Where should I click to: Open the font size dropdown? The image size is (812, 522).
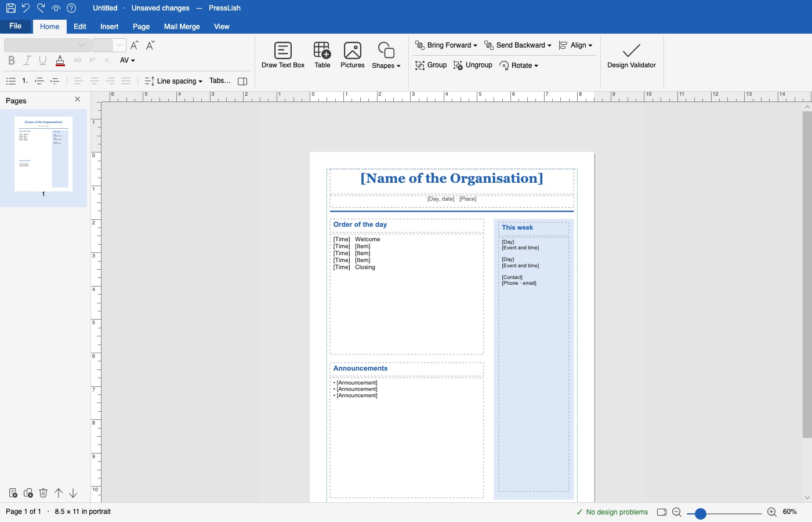pos(109,45)
